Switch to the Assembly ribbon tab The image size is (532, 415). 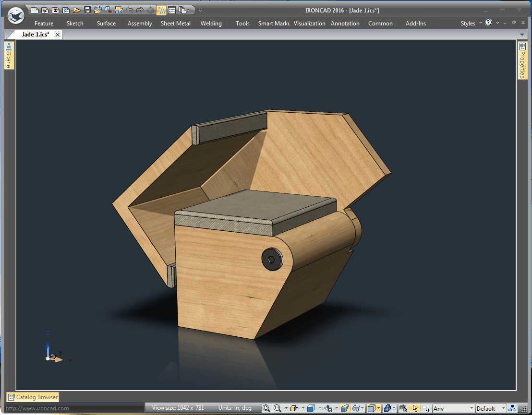[140, 24]
